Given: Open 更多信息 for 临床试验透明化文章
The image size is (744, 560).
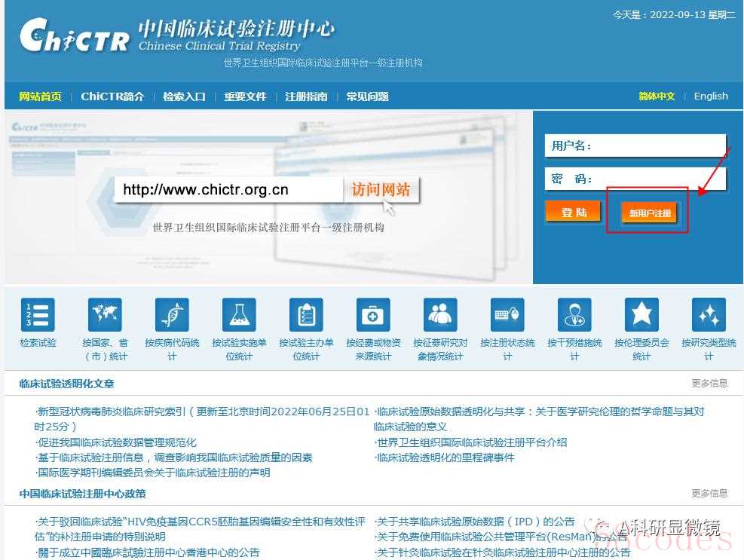Looking at the screenshot, I should pos(709,383).
